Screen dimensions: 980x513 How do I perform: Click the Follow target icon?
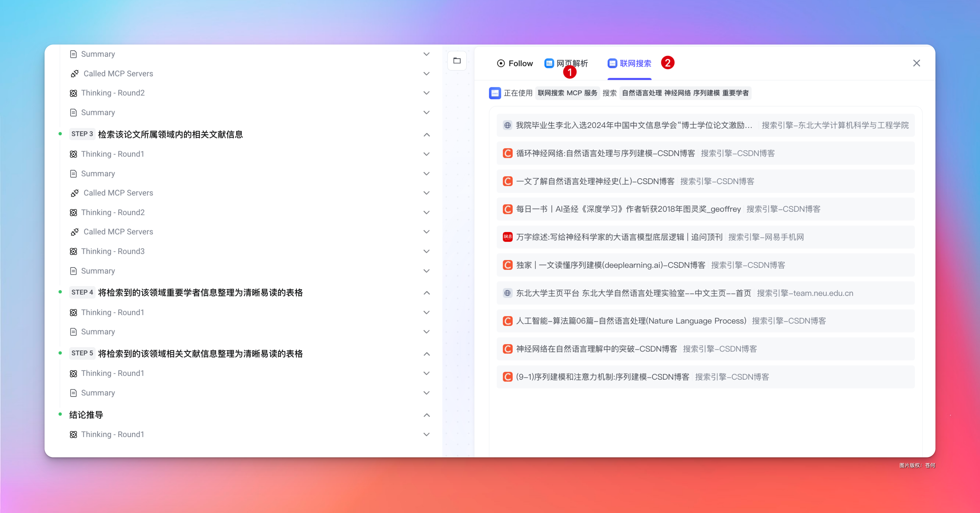(x=501, y=63)
